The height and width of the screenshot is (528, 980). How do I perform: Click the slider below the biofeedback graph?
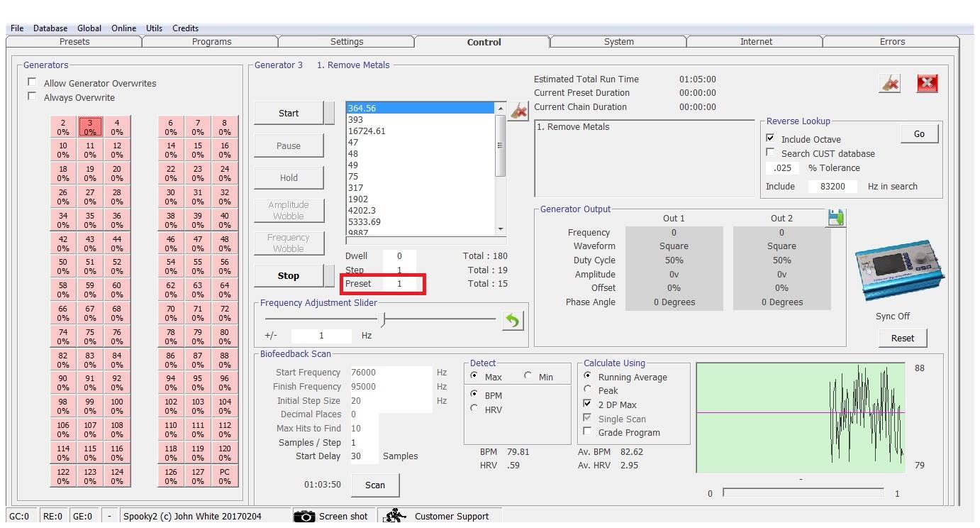click(803, 492)
